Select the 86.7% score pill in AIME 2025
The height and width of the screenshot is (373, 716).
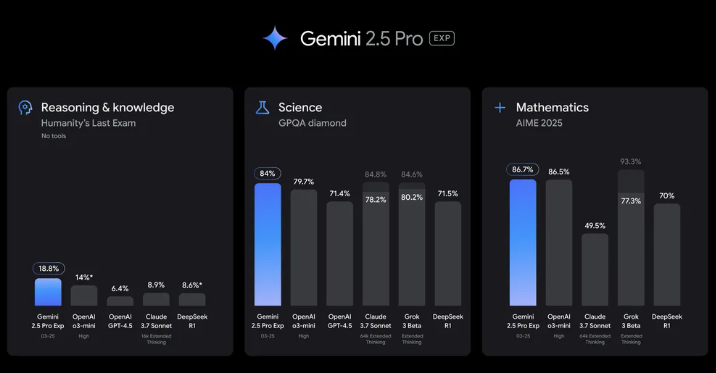click(x=522, y=169)
